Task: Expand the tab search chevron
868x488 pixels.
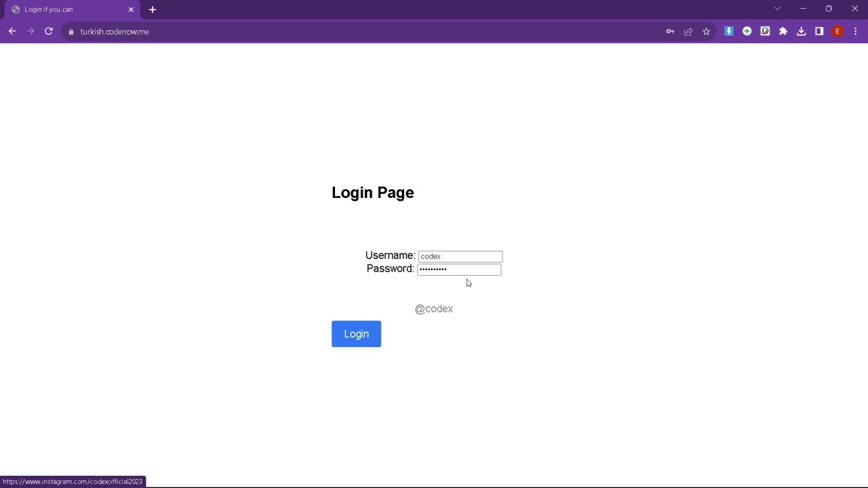Action: [777, 9]
